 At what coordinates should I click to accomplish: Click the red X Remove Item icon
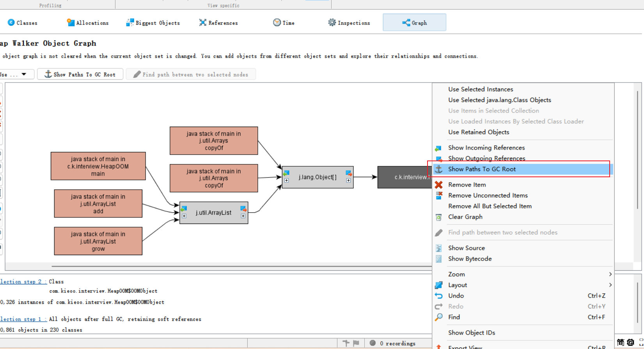tap(439, 185)
